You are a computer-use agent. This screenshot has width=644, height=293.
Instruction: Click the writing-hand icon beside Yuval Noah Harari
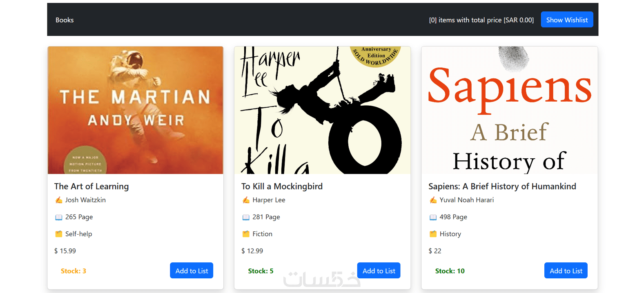433,200
